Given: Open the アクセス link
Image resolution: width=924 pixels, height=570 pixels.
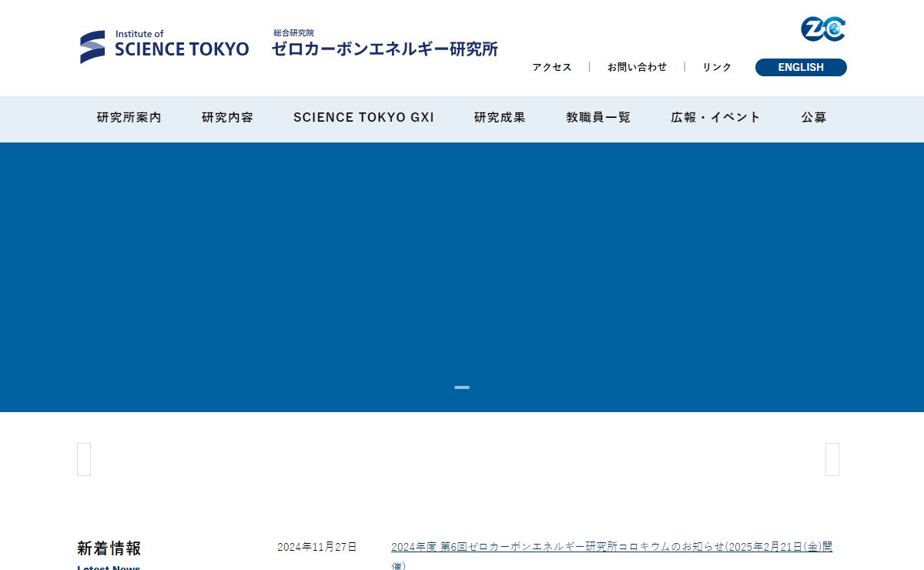Looking at the screenshot, I should pos(551,67).
